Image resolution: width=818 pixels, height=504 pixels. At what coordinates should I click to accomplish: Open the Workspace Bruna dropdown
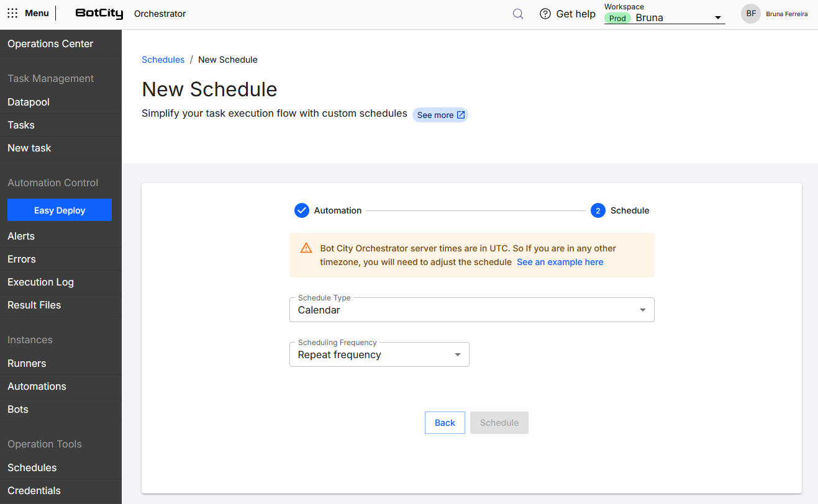click(x=665, y=18)
